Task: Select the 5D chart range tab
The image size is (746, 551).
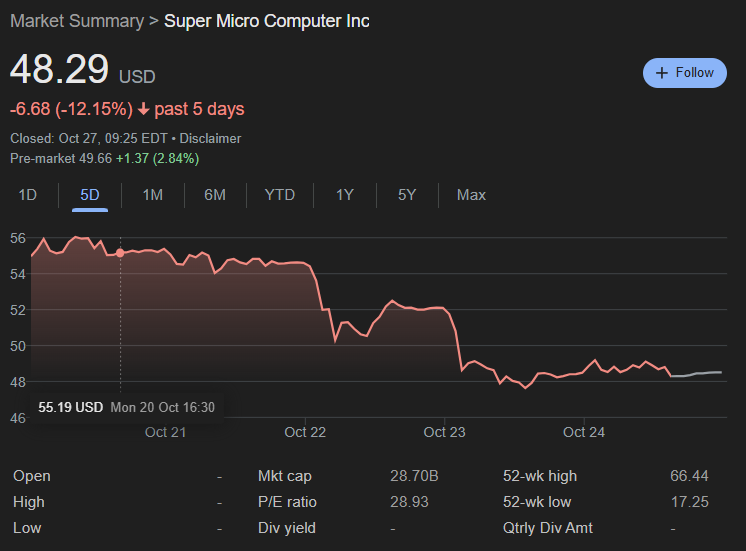Action: [90, 195]
